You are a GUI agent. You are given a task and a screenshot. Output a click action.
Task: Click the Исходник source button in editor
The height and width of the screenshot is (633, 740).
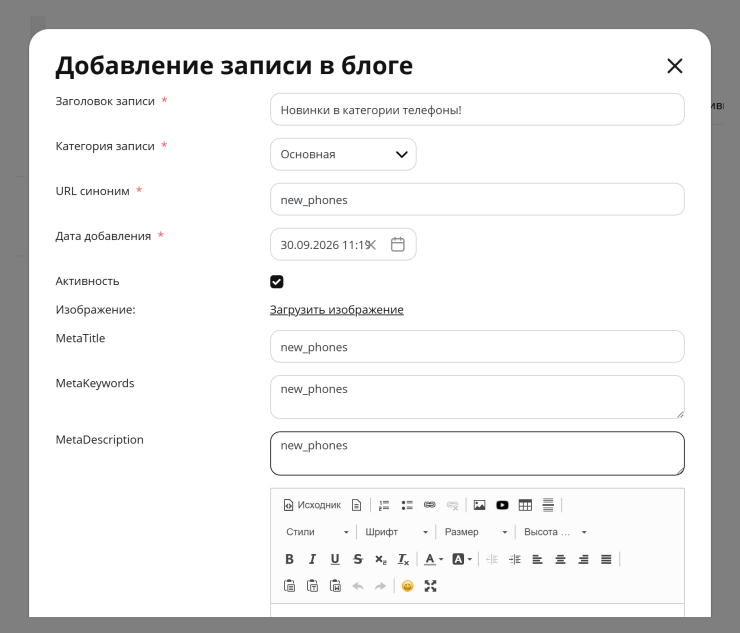[x=312, y=505]
